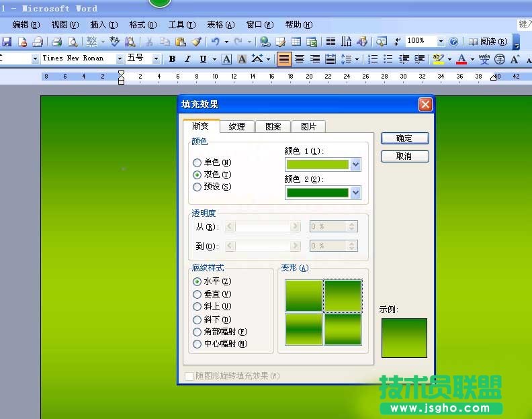This screenshot has height=419, width=532.
Task: Click the 确定 OK button
Action: pyautogui.click(x=404, y=138)
